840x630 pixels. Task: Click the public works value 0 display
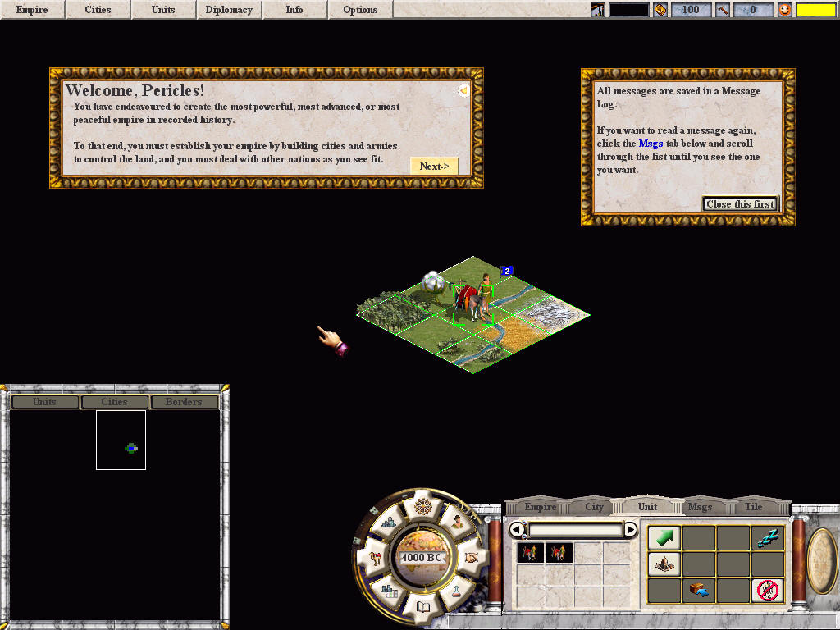click(753, 10)
